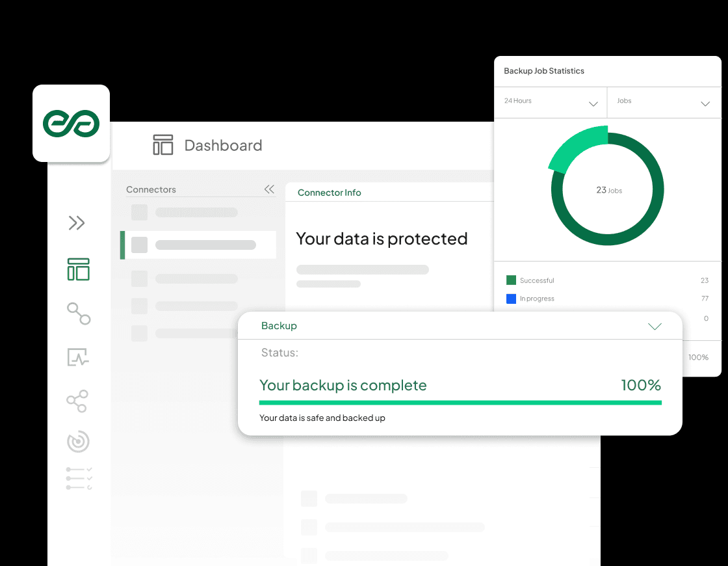Click the In progress blue legend swatch
Image resolution: width=728 pixels, height=566 pixels.
coord(511,299)
